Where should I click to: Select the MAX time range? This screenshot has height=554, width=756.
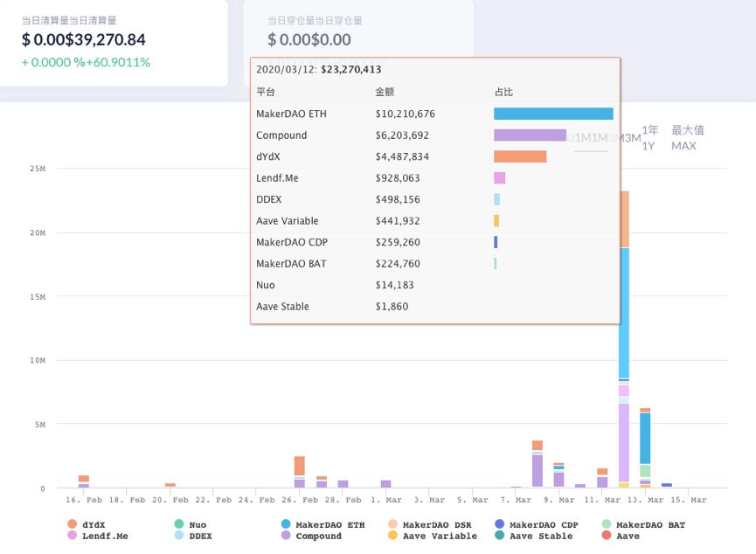pyautogui.click(x=687, y=137)
